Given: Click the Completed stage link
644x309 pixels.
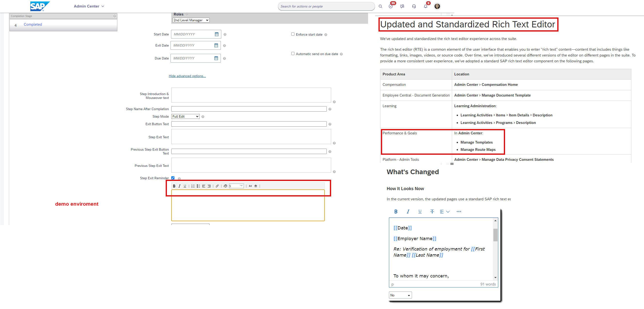Looking at the screenshot, I should coord(33,24).
